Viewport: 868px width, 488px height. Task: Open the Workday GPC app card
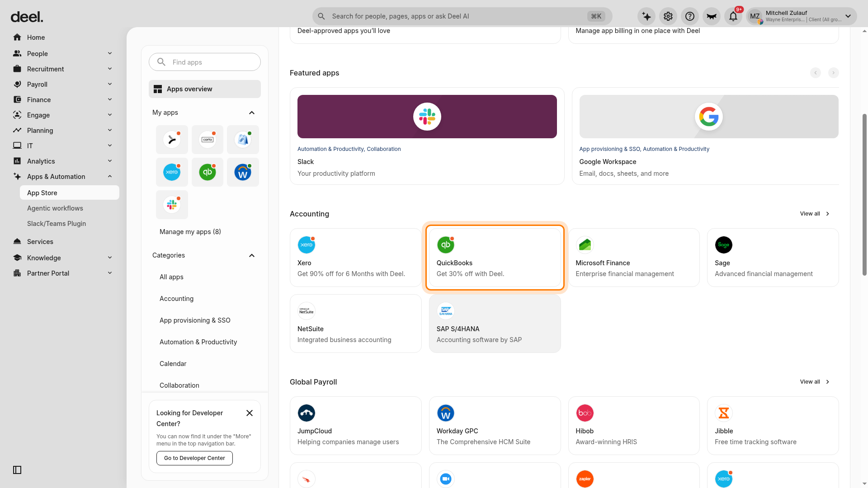(x=495, y=426)
